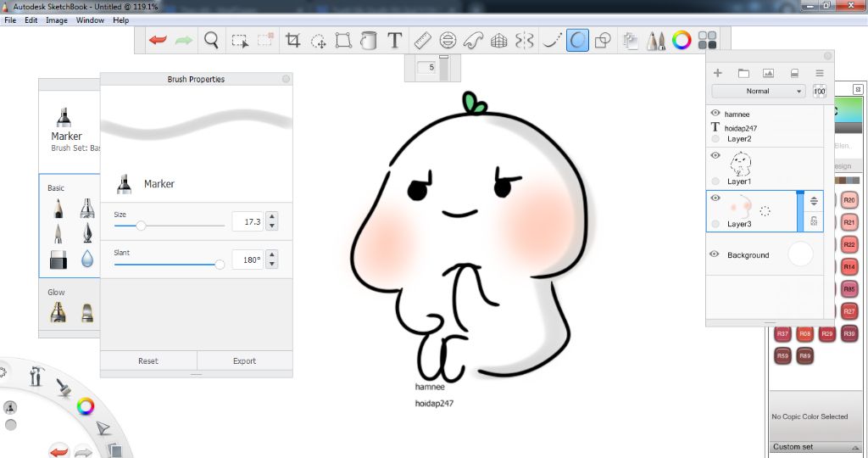
Task: Select the rectangular Selection tool
Action: point(240,41)
